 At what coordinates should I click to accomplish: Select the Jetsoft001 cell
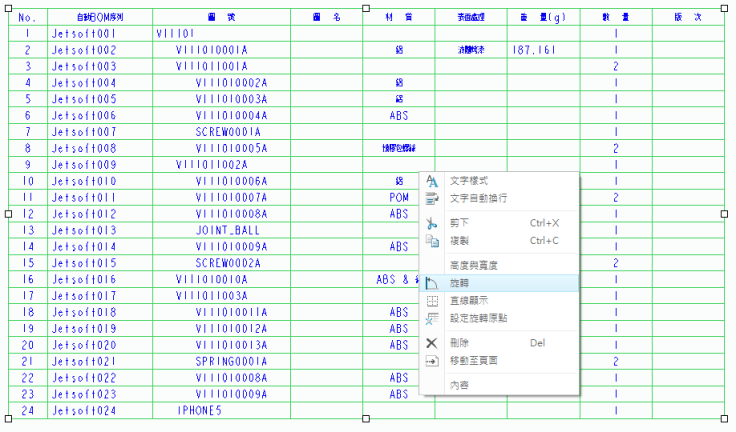(x=84, y=34)
